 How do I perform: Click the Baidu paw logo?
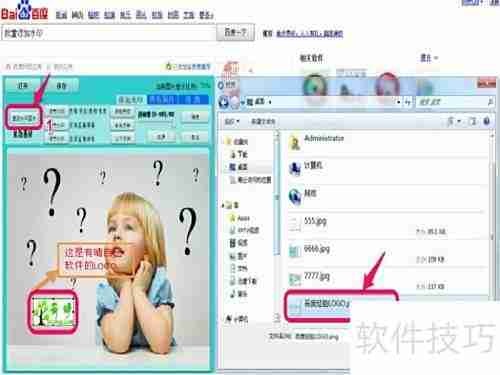click(x=24, y=10)
